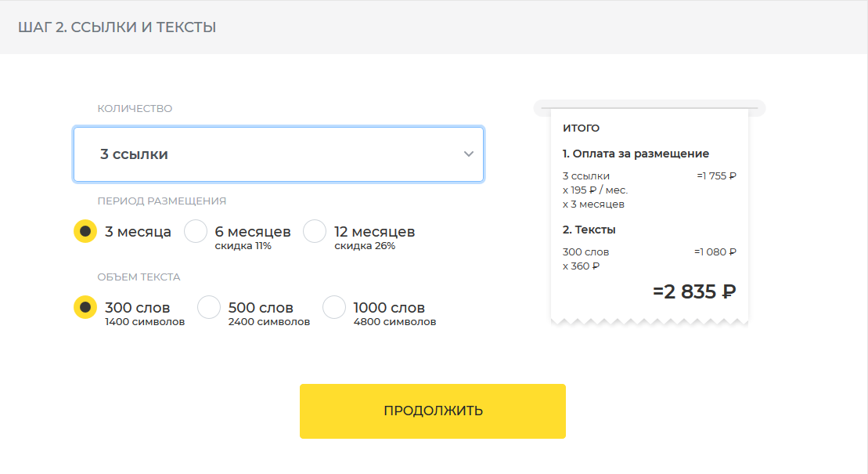Pick the 12 месяцев placement period
868x474 pixels.
click(315, 232)
